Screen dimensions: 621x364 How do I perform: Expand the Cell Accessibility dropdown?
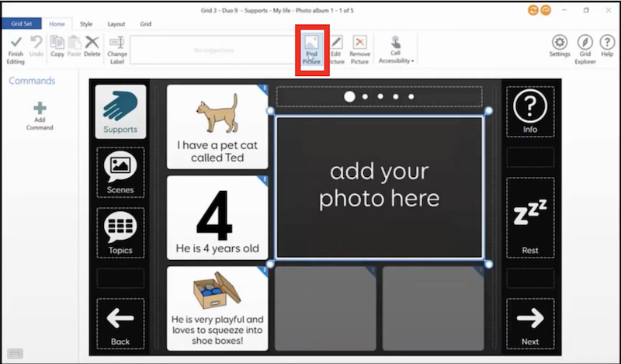[x=396, y=50]
